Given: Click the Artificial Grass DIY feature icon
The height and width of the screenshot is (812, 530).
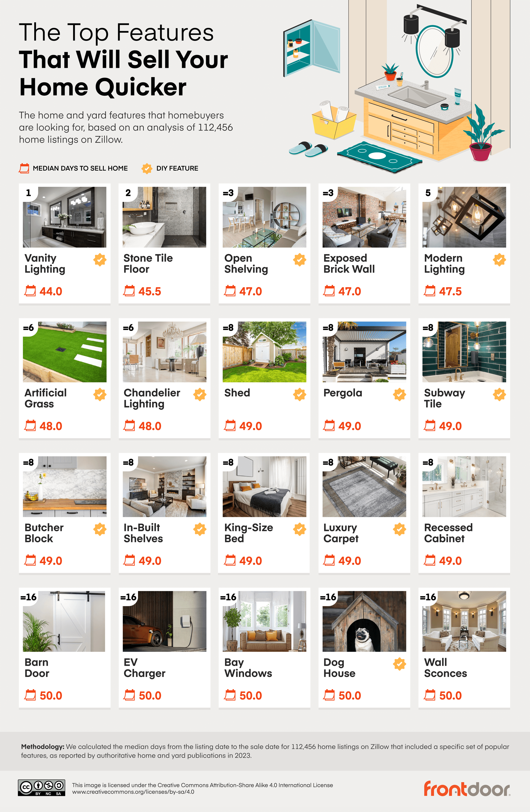Looking at the screenshot, I should pos(100,394).
